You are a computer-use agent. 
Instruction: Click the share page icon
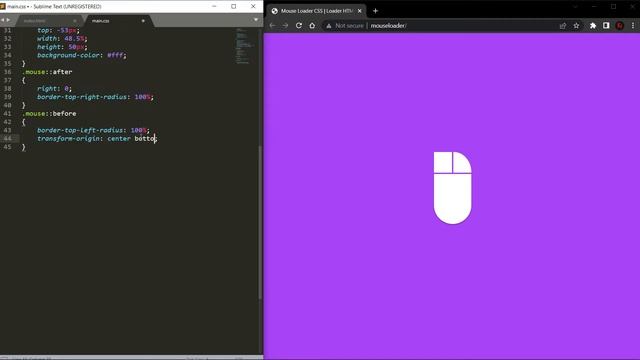click(563, 26)
